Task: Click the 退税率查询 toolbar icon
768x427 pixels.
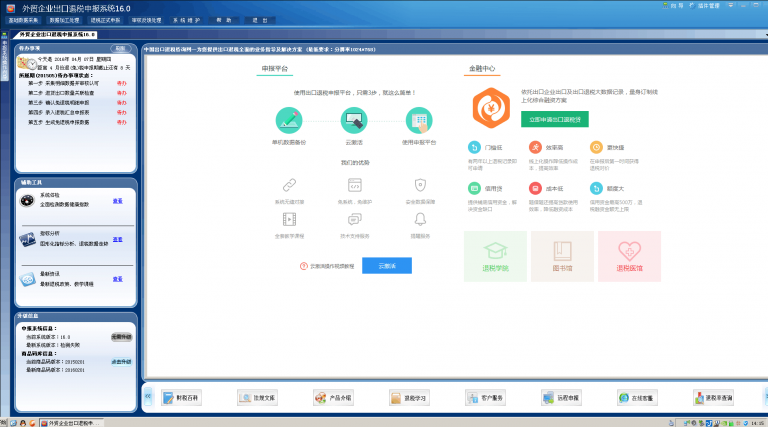Action: pyautogui.click(x=713, y=397)
